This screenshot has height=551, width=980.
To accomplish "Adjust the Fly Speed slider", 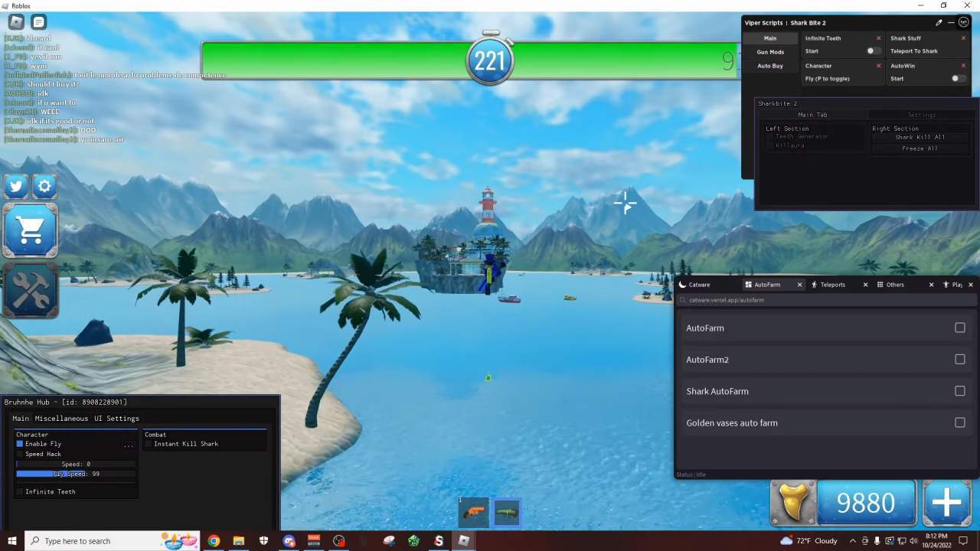I will (76, 474).
